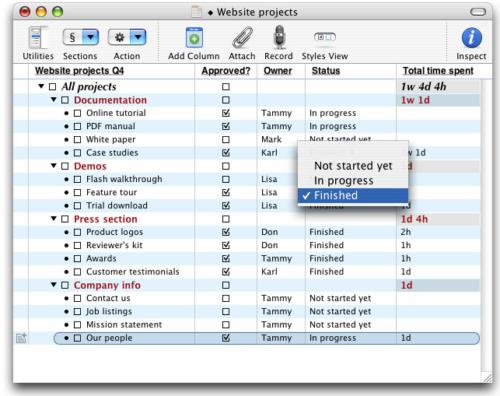Check Approved box for White paper
The height and width of the screenshot is (396, 500).
[x=226, y=139]
